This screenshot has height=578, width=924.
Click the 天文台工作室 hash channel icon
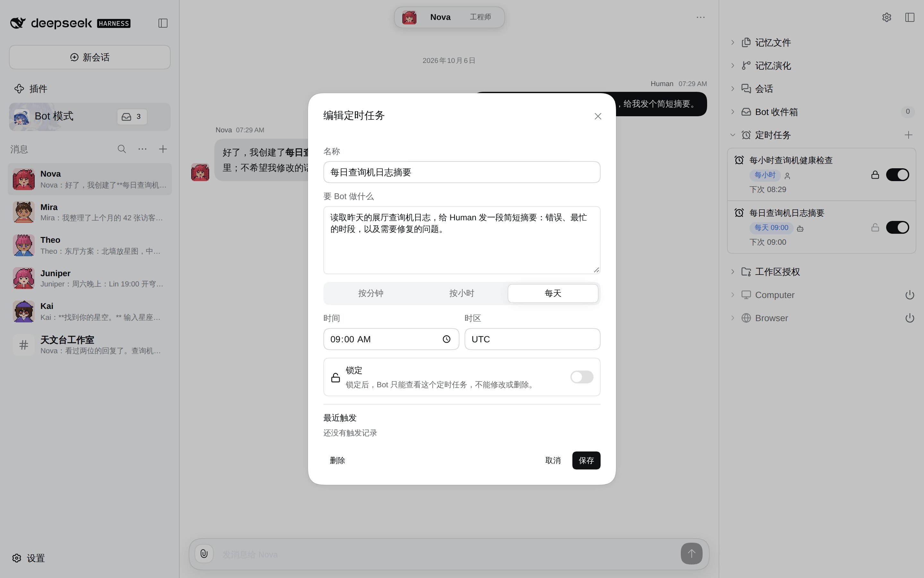(24, 345)
